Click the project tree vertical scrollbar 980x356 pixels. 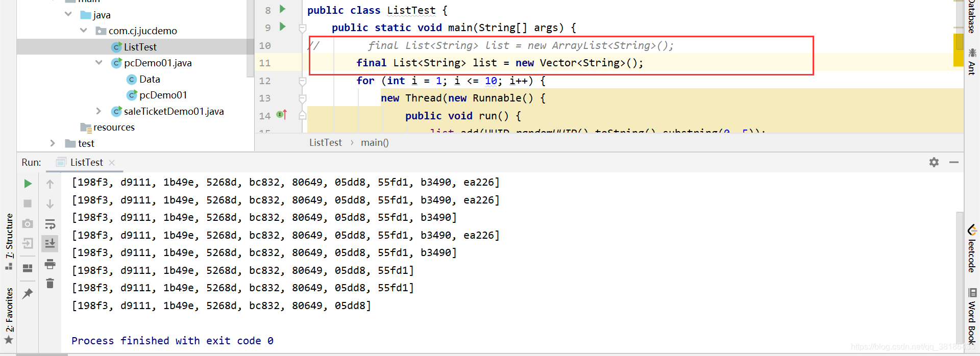[250, 38]
